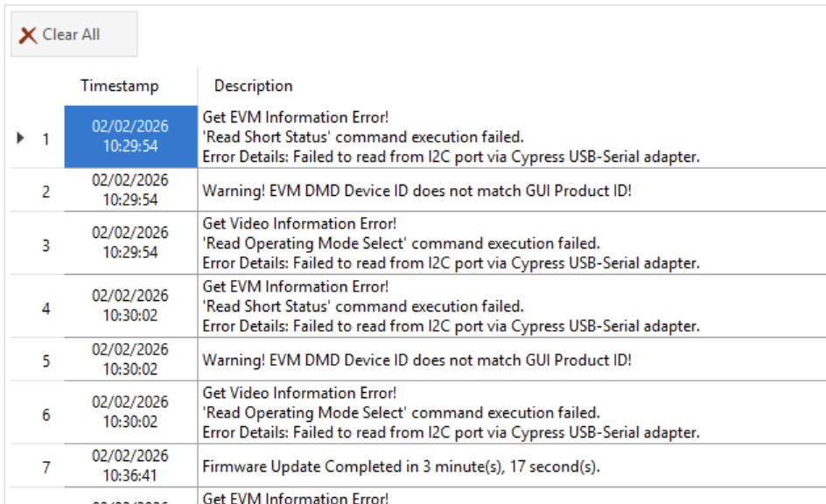This screenshot has height=504, width=826.
Task: Click the red X clear icon
Action: pyautogui.click(x=27, y=35)
